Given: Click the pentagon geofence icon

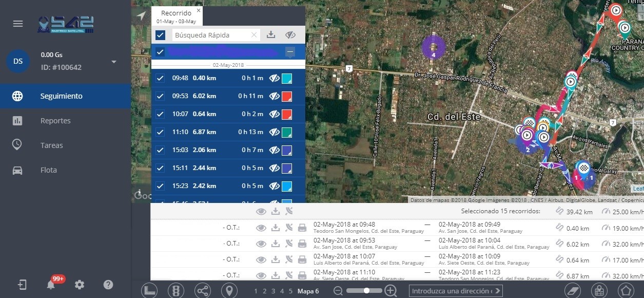Looking at the screenshot, I should pos(626,290).
